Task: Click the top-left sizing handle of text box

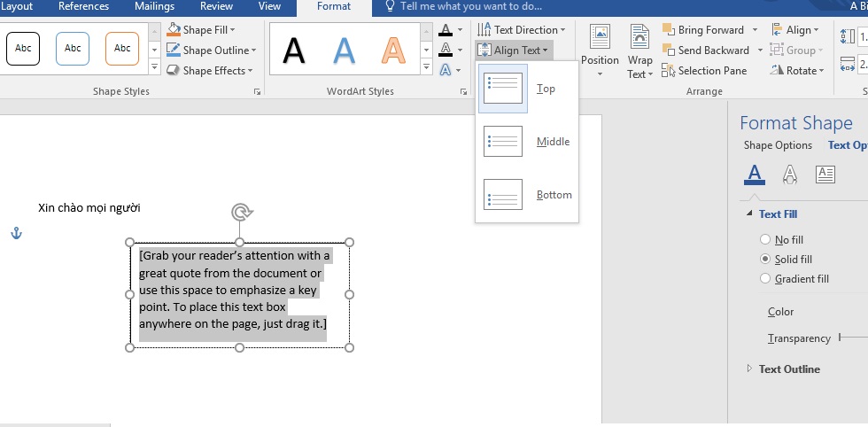Action: [130, 243]
